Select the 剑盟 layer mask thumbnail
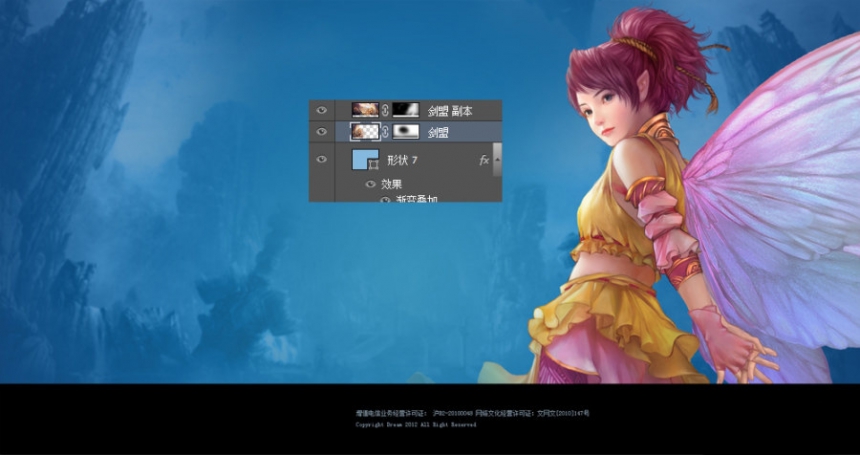Image resolution: width=860 pixels, height=455 pixels. [x=406, y=131]
